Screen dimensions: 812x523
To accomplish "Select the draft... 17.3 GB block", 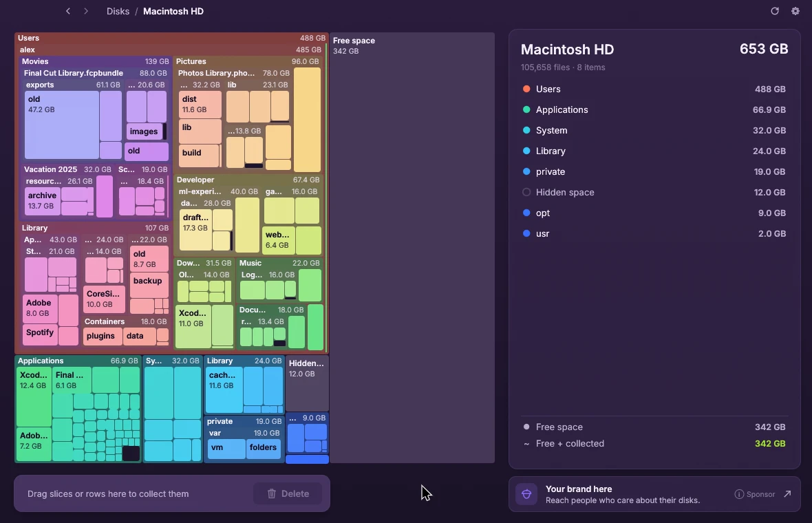I will coord(195,229).
